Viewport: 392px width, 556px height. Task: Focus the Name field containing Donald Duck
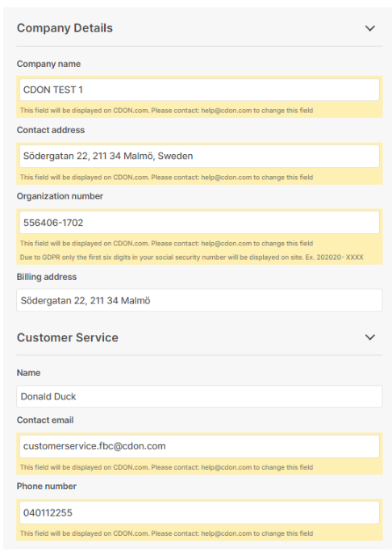click(x=199, y=396)
